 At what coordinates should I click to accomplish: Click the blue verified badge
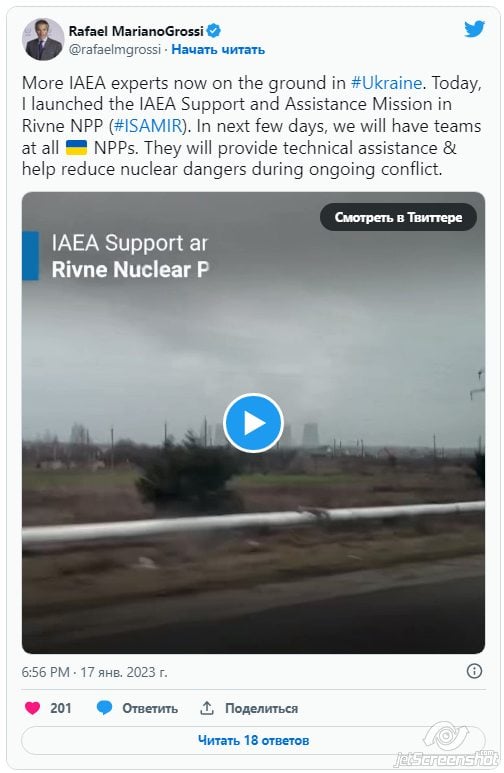coord(213,31)
